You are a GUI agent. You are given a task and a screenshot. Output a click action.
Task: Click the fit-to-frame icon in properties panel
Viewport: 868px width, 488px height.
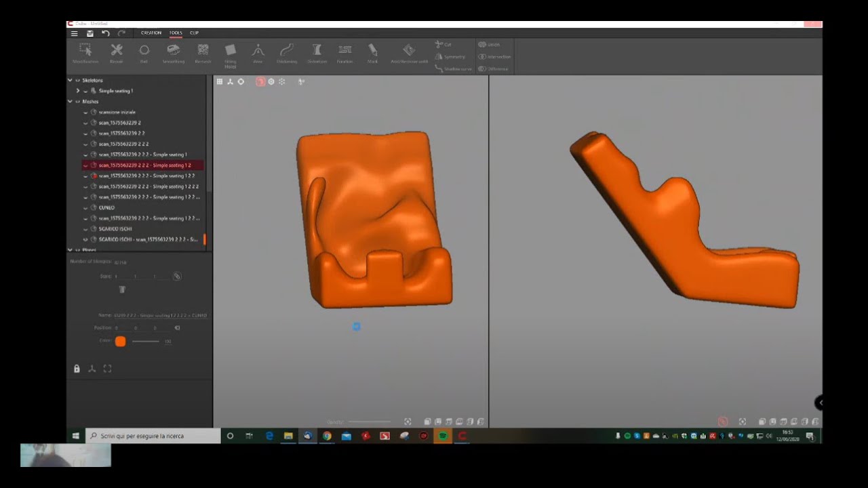107,369
